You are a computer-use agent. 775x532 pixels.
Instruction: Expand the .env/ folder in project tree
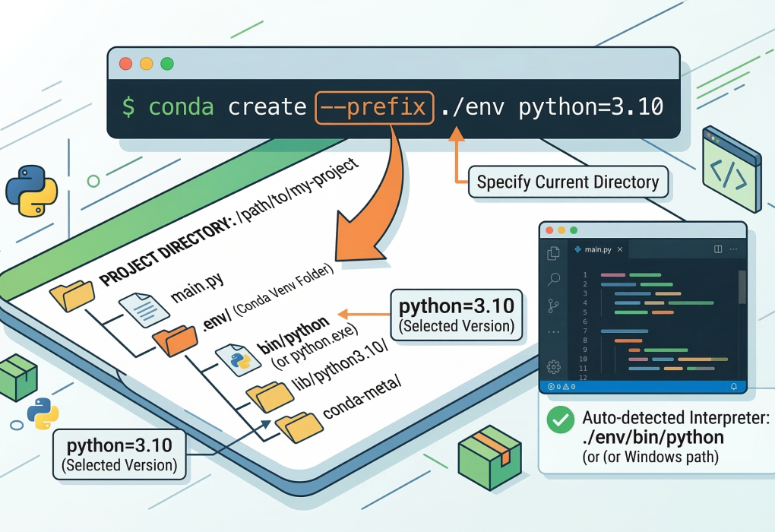pos(171,339)
